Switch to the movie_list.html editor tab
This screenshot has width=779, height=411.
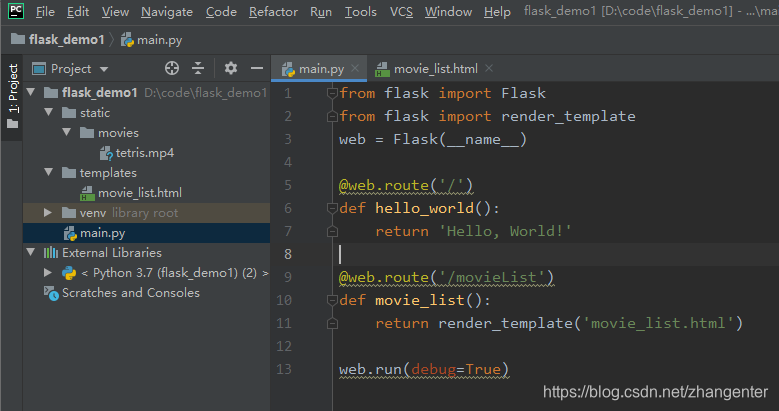[x=427, y=69]
